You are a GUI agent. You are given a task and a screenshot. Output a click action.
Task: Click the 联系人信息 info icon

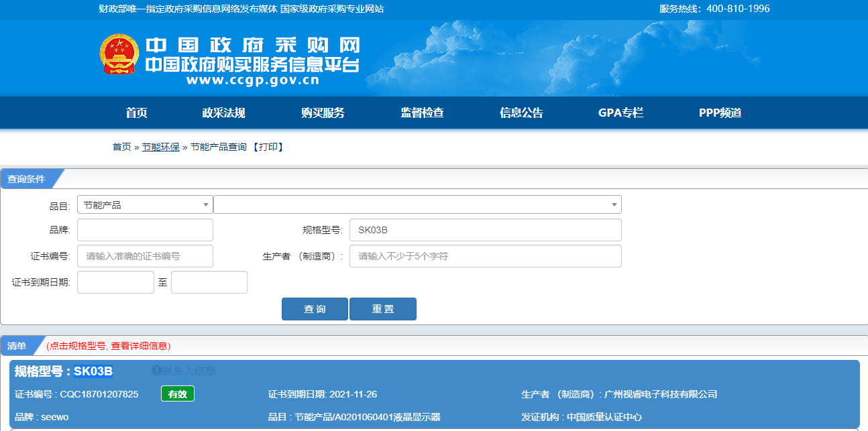[x=156, y=371]
